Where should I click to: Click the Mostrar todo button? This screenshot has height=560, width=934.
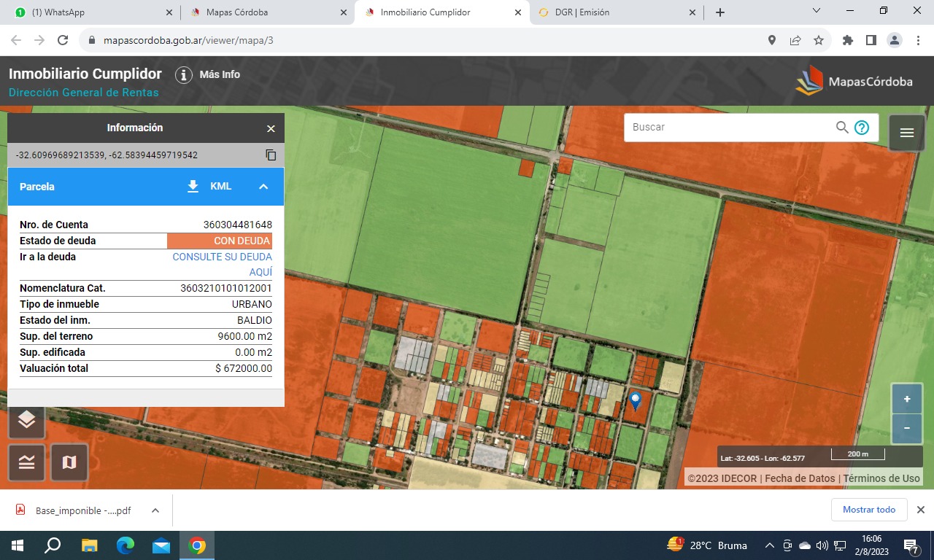click(x=868, y=510)
